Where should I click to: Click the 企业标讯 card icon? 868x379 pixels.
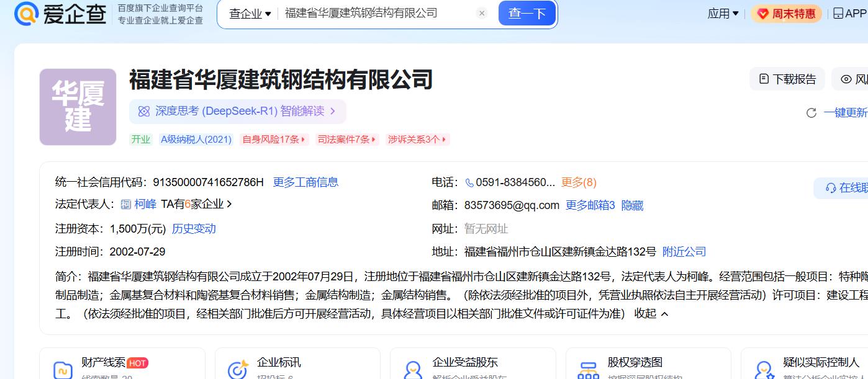point(238,370)
